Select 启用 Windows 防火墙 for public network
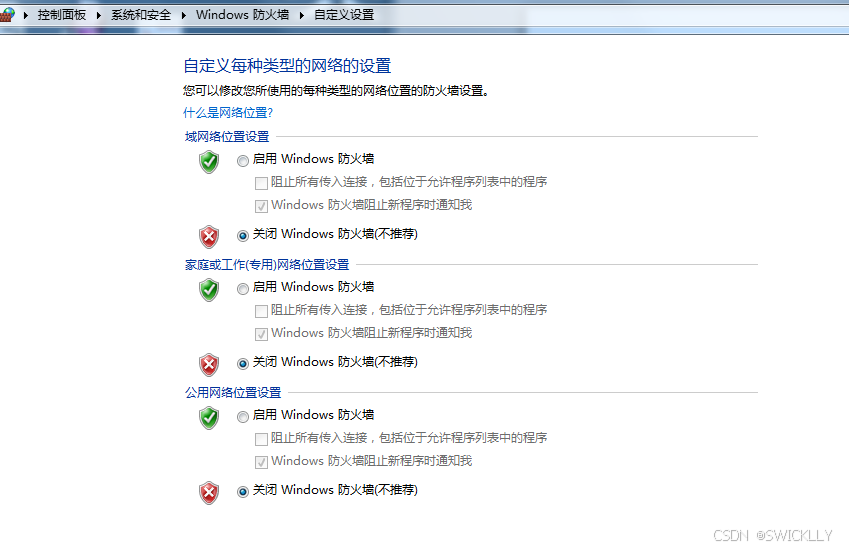Screen dimensions: 849x551 coord(243,416)
